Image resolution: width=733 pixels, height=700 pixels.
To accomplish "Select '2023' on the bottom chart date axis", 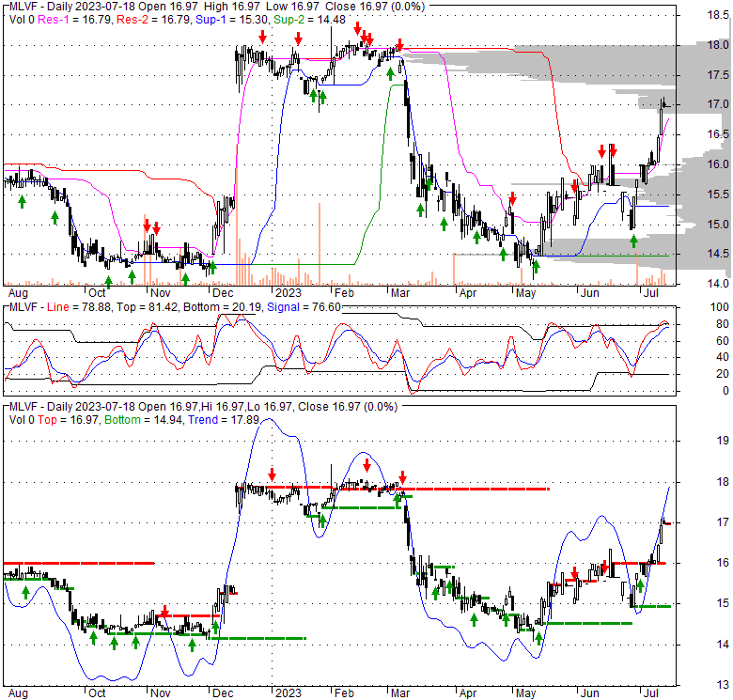I will tap(288, 693).
